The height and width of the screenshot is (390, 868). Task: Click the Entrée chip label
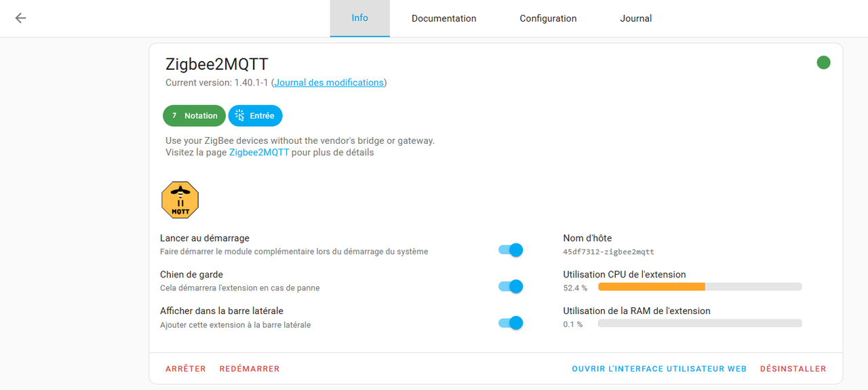[x=262, y=116]
